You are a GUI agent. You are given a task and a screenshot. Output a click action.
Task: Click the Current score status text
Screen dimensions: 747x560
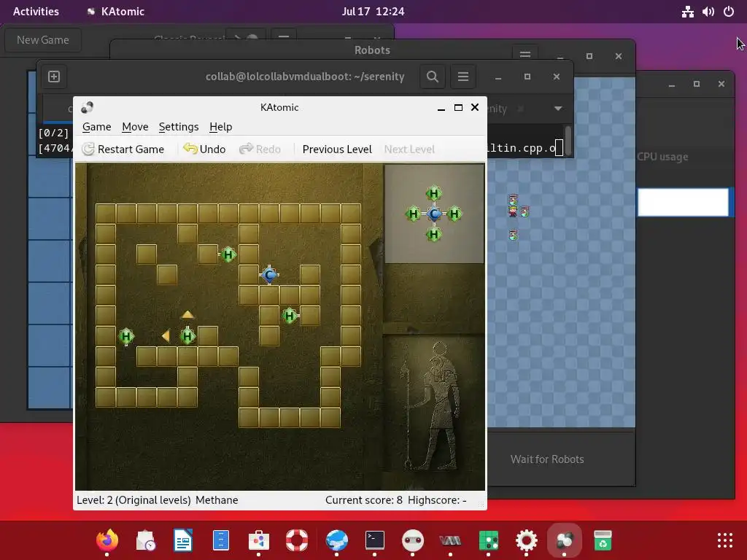point(363,500)
